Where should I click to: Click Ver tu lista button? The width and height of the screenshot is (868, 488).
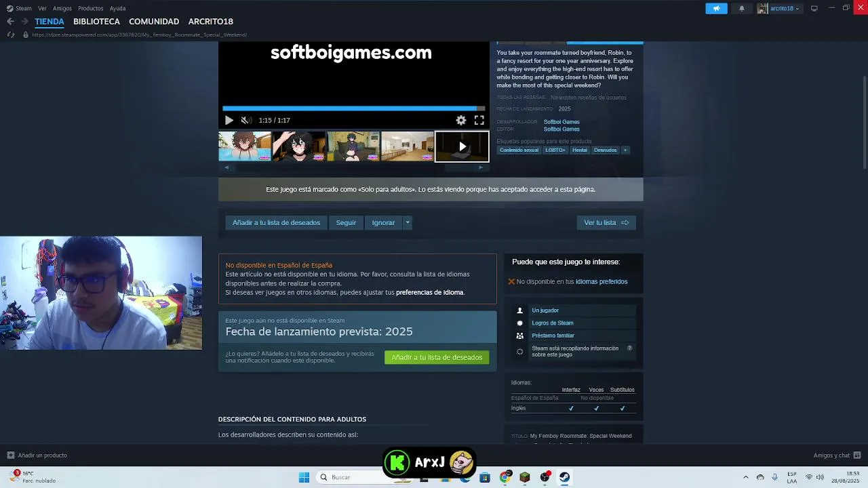(606, 222)
